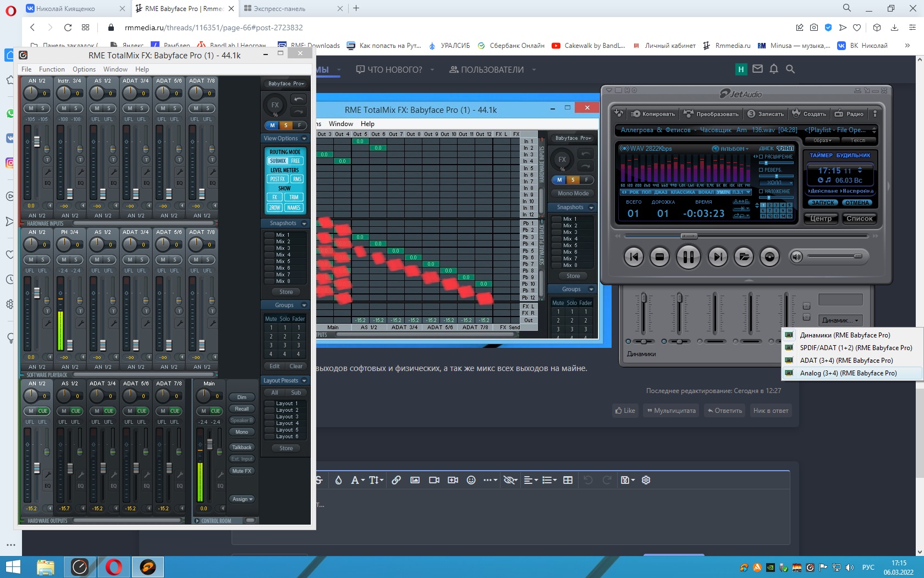Open forum alerts bell icon
The height and width of the screenshot is (578, 924).
[x=774, y=69]
